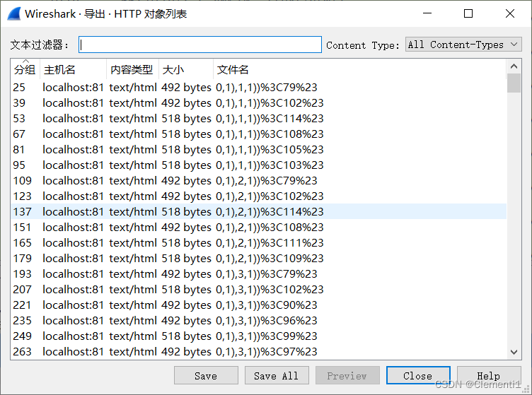Select the row for packet 151
Viewport: 532px width, 395px height.
258,228
